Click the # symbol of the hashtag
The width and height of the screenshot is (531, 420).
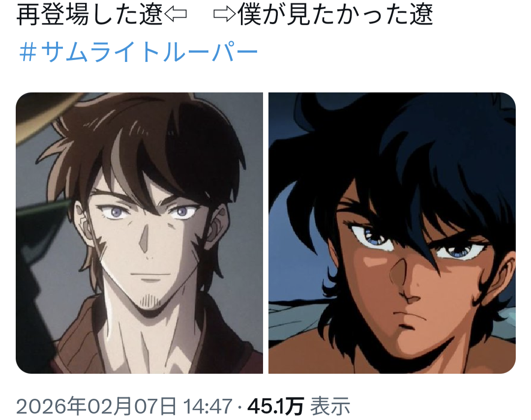point(28,53)
